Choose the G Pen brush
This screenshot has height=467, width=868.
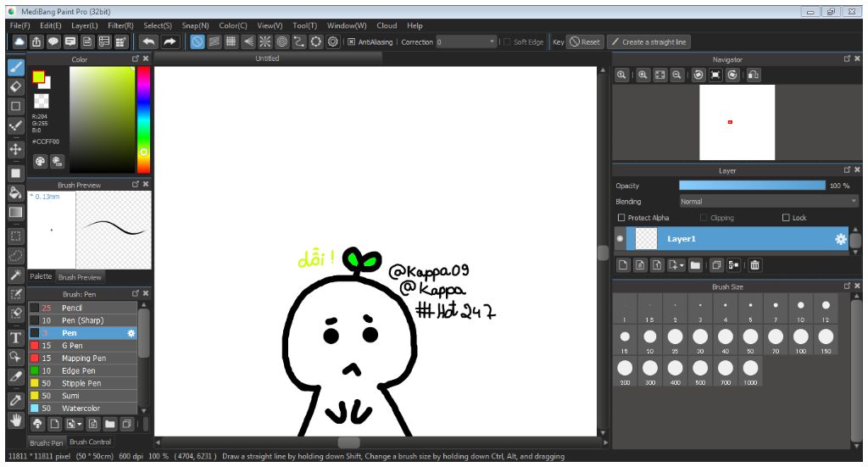pyautogui.click(x=82, y=346)
